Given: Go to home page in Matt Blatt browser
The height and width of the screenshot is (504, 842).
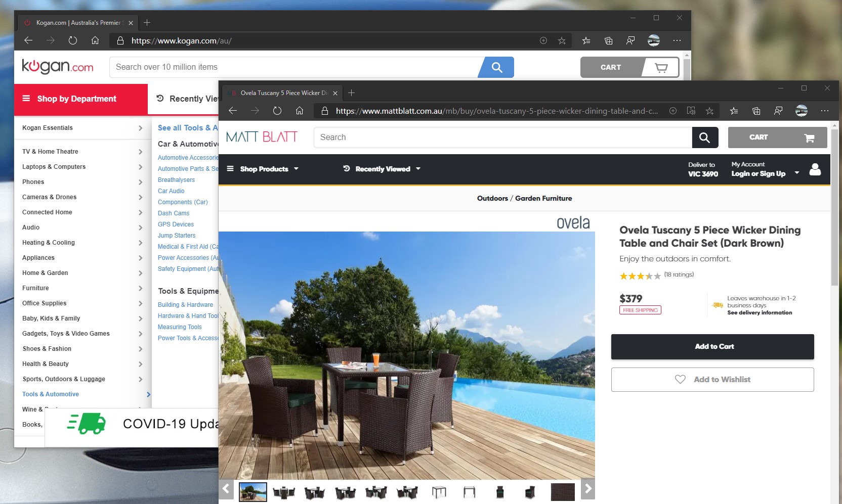Looking at the screenshot, I should tap(300, 111).
